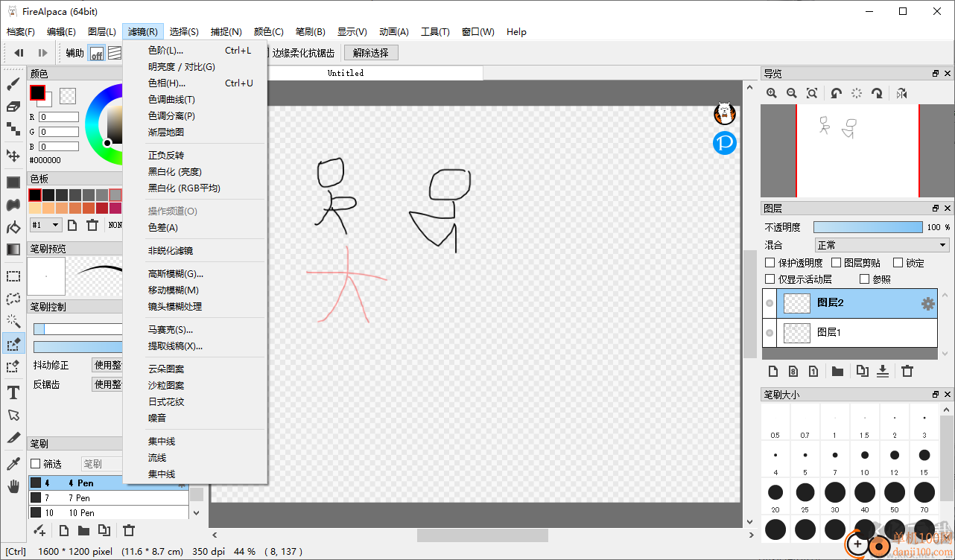Switch to the Untitled document tab
This screenshot has width=955, height=560.
click(x=346, y=73)
